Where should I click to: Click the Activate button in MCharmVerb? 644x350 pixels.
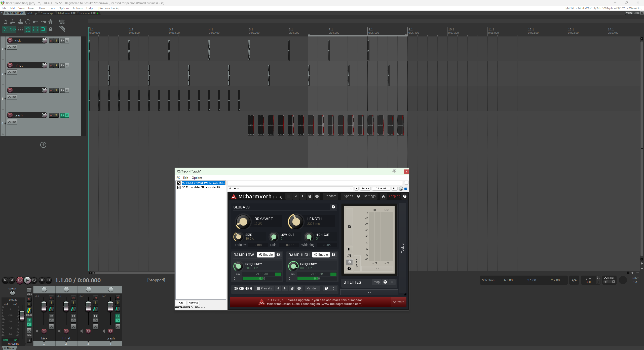tap(398, 302)
